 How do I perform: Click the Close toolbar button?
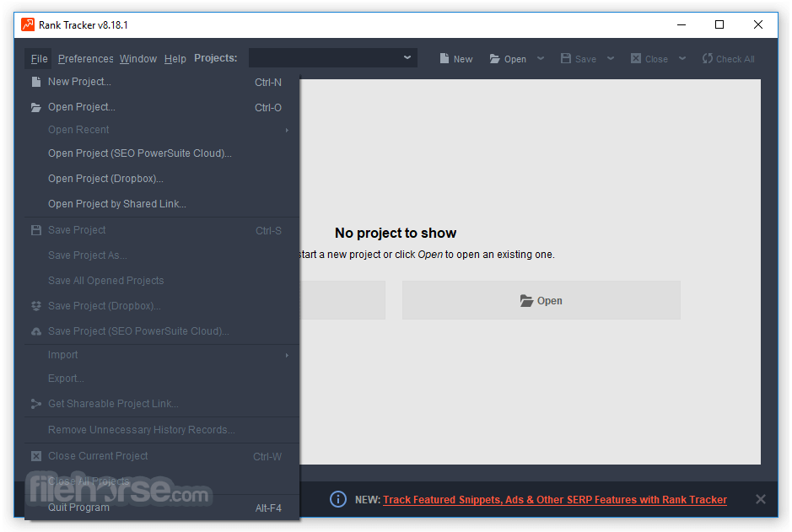[649, 59]
